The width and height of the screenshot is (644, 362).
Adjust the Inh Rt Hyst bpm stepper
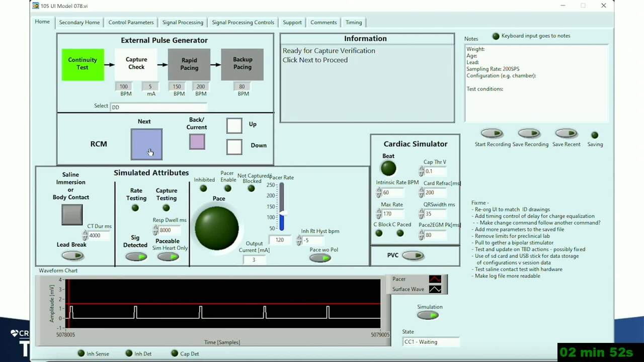coord(299,240)
